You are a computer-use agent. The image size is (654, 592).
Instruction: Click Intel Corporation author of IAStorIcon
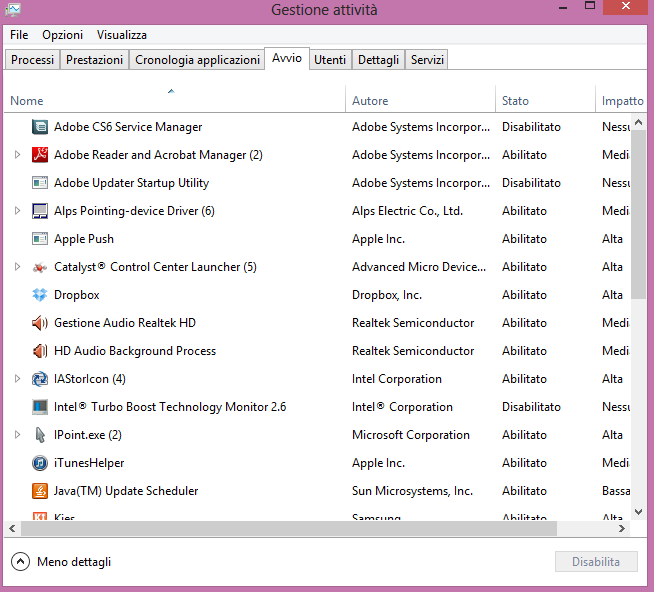397,379
